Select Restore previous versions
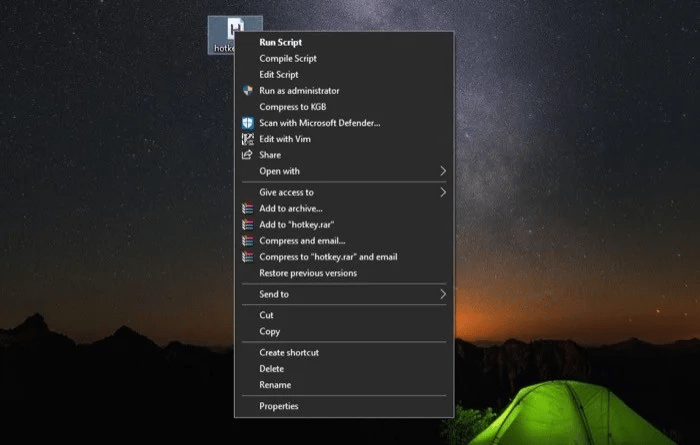Image resolution: width=700 pixels, height=445 pixels. pos(307,273)
